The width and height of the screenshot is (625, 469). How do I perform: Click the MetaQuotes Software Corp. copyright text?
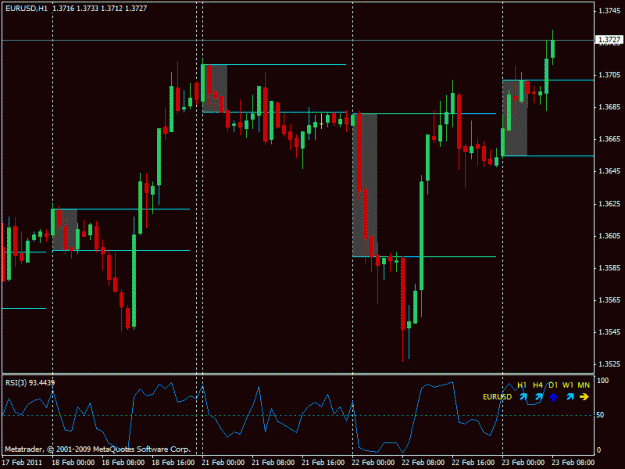(x=97, y=449)
